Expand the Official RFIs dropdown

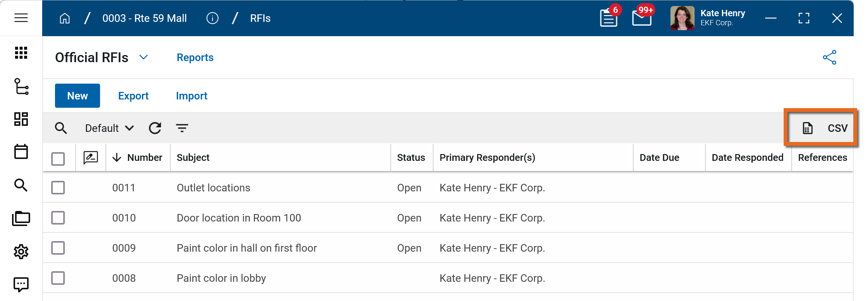click(x=143, y=57)
